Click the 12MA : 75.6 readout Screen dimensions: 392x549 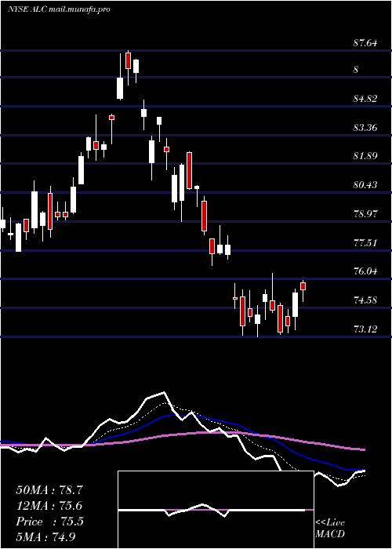tap(49, 506)
